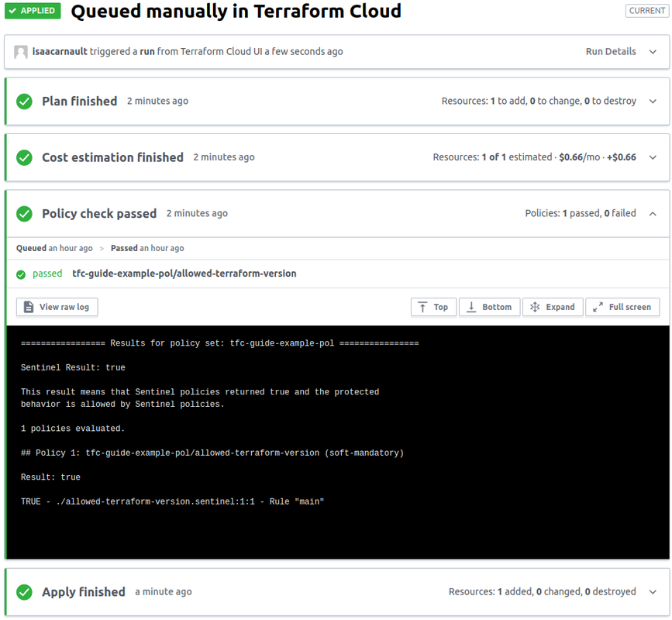
Task: Click the '## Policy 1' soft-mandatory log line
Action: [x=212, y=453]
